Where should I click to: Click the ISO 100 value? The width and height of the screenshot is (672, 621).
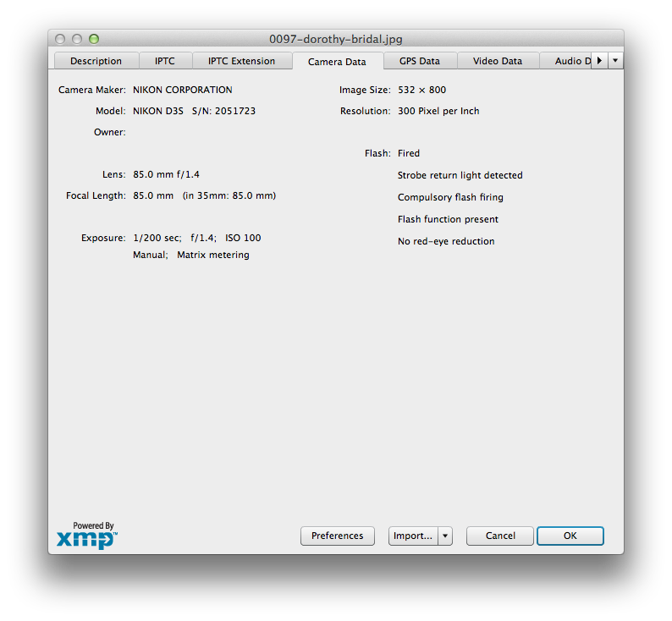pos(243,238)
